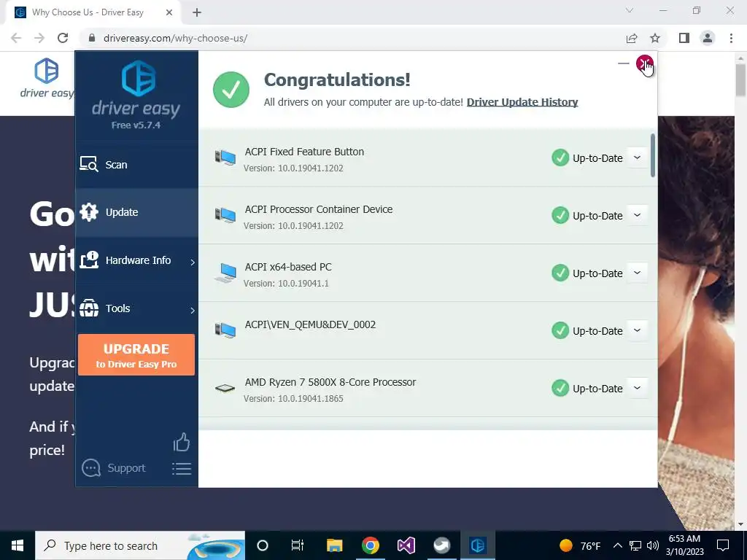The height and width of the screenshot is (560, 747).
Task: Expand ACPI\VEN_QEMU&DEV_0002 dropdown arrow
Action: (637, 330)
